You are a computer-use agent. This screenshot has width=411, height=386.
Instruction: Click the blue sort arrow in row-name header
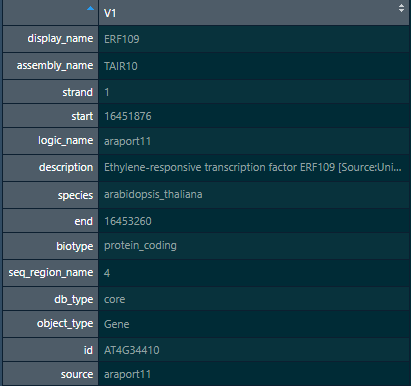pyautogui.click(x=90, y=9)
